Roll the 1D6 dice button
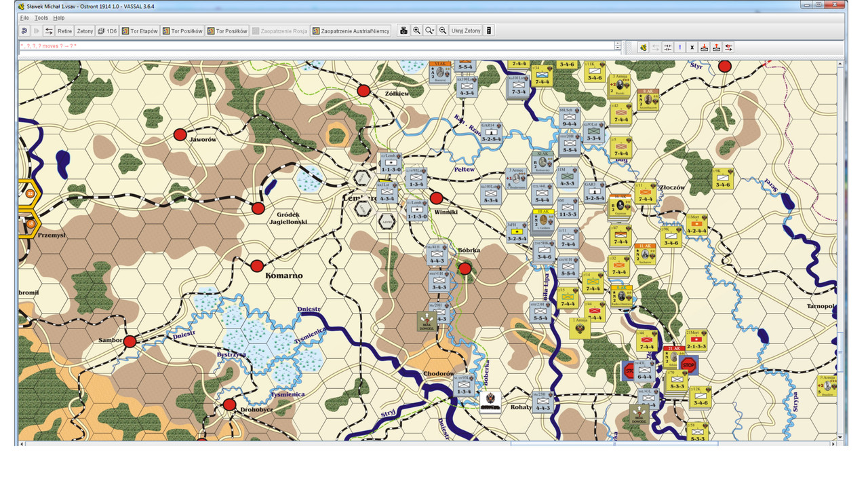 pos(107,31)
